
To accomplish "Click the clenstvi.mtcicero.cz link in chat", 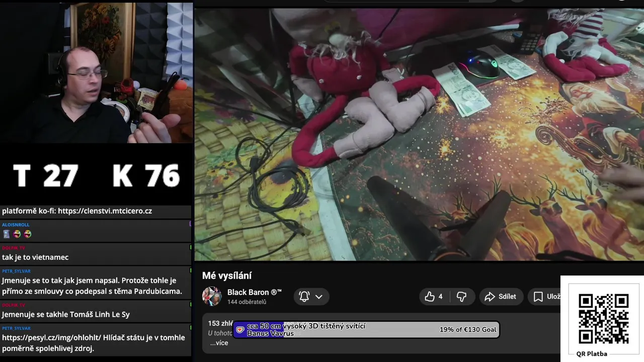I will (105, 211).
